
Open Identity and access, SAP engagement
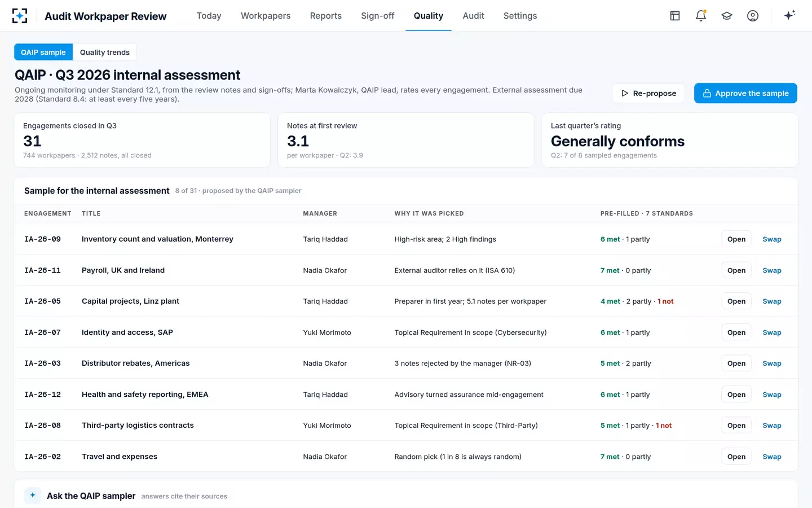click(736, 332)
